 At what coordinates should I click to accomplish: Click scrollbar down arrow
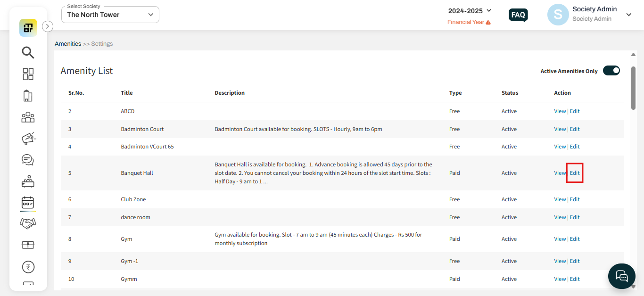[x=633, y=286]
